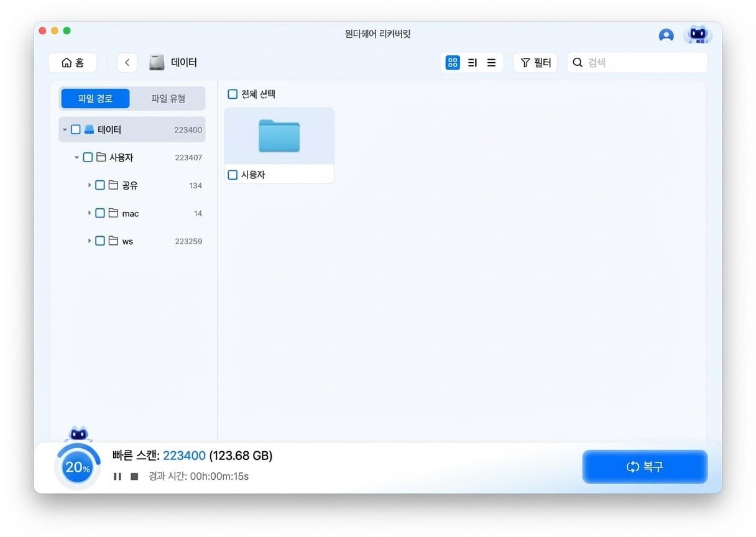Select the ws folder checkbox
This screenshot has width=756, height=537.
[100, 241]
